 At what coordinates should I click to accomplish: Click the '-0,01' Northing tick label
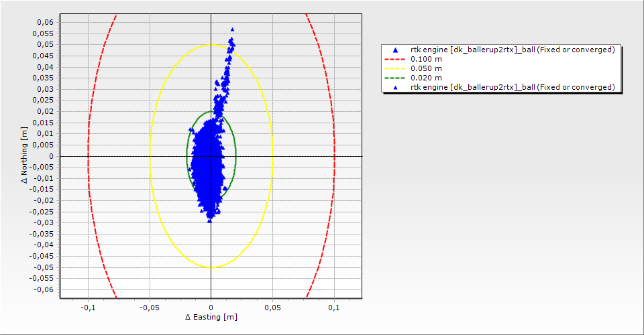44,178
